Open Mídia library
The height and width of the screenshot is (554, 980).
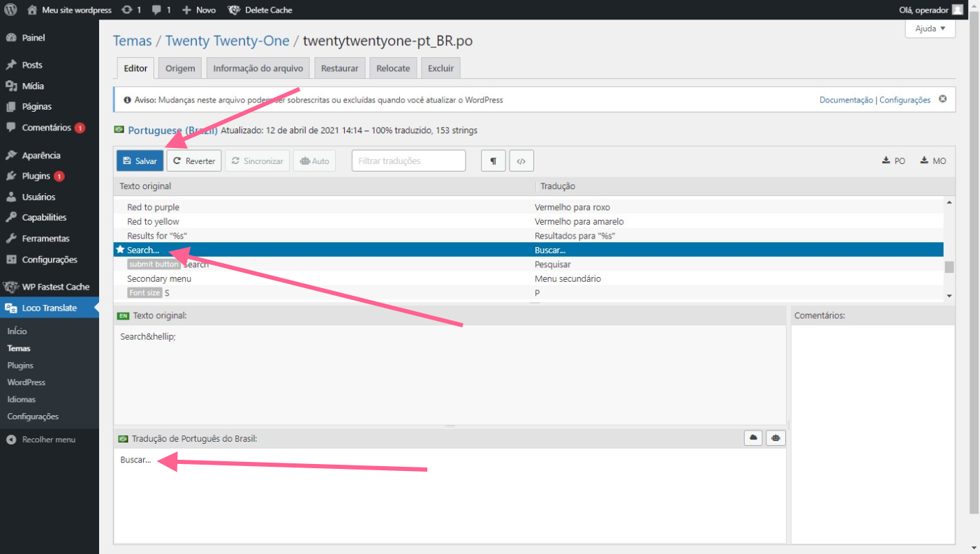coord(50,86)
